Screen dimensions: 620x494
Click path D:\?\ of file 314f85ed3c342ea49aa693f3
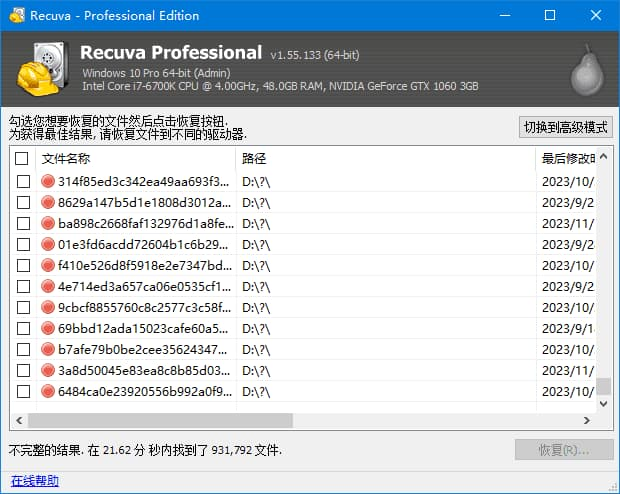coord(256,182)
